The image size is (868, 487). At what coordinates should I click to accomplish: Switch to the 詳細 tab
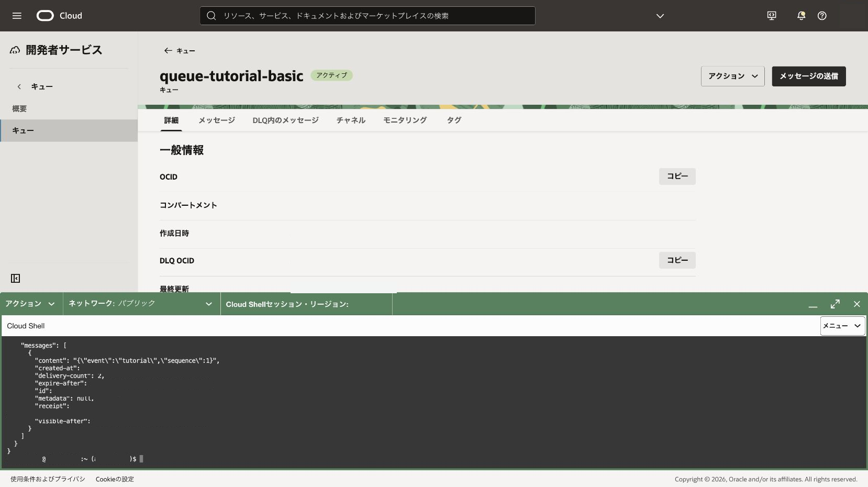point(171,120)
